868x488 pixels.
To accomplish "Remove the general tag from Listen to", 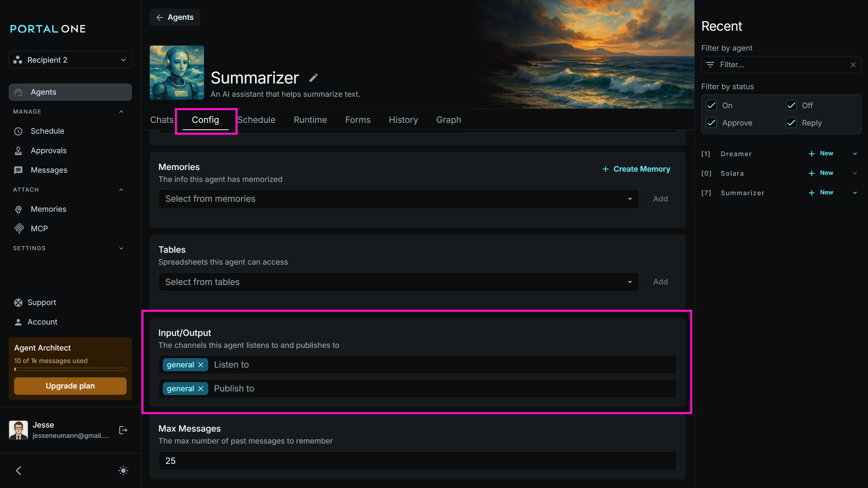I will [201, 365].
